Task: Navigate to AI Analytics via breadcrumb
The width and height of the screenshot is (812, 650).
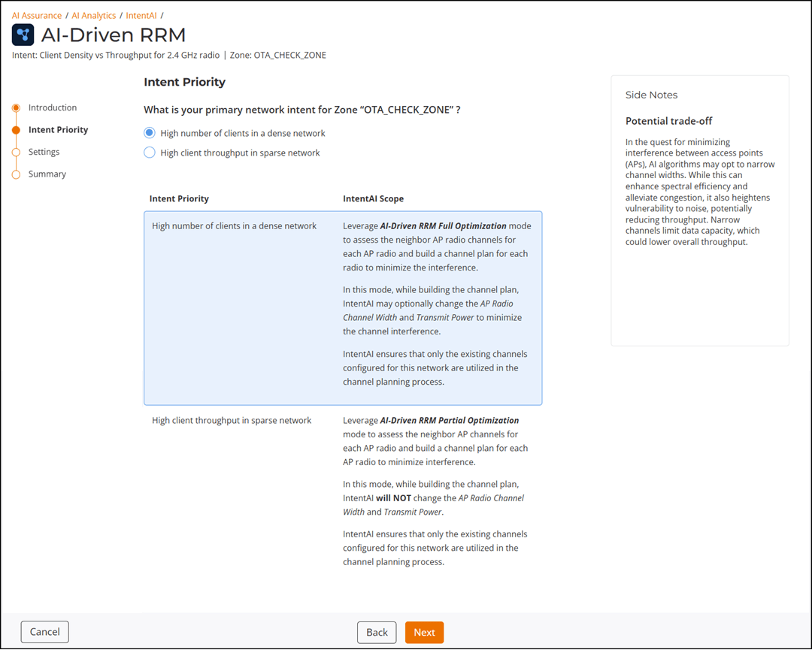Action: (x=94, y=15)
